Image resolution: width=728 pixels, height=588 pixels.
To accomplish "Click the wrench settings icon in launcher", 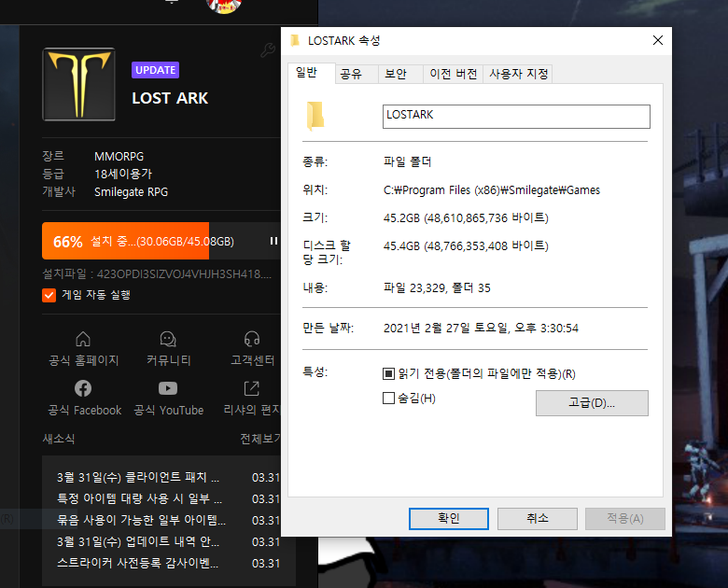I will pyautogui.click(x=268, y=50).
